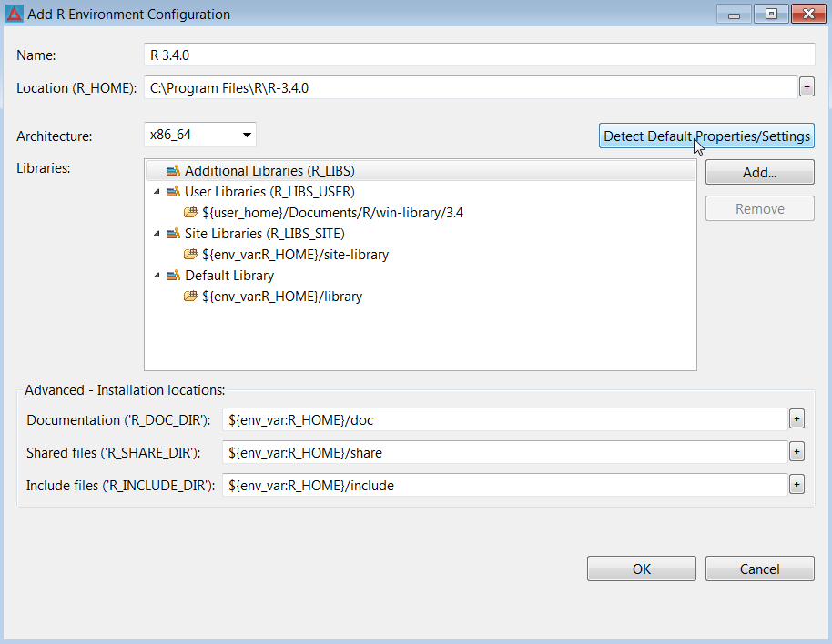This screenshot has width=832, height=644.
Task: Click the Default Library books icon
Action: coord(173,276)
